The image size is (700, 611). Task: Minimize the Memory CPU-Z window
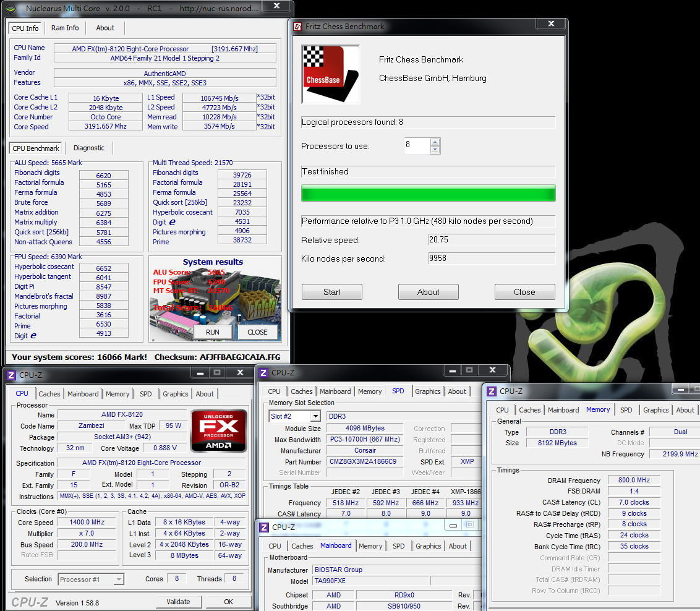point(681,390)
